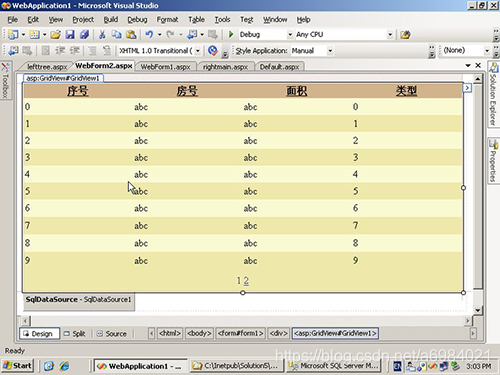Open the Toolbox side panel
The image size is (500, 375).
(x=5, y=81)
